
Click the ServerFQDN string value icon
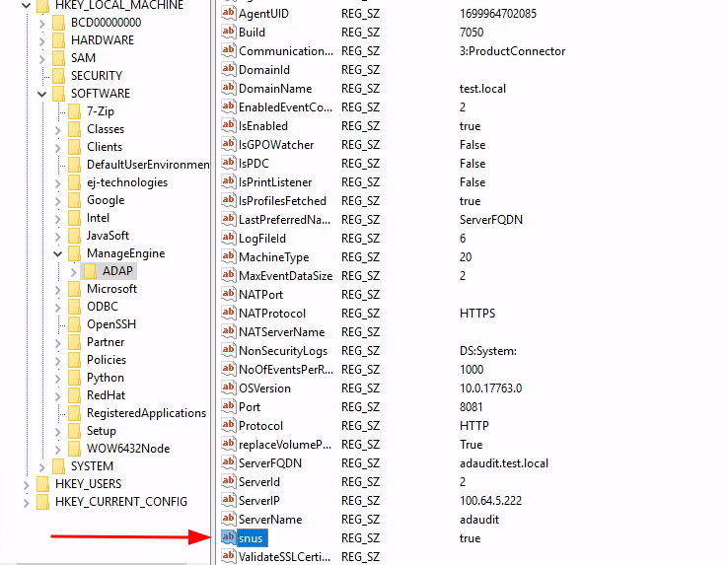click(x=228, y=462)
